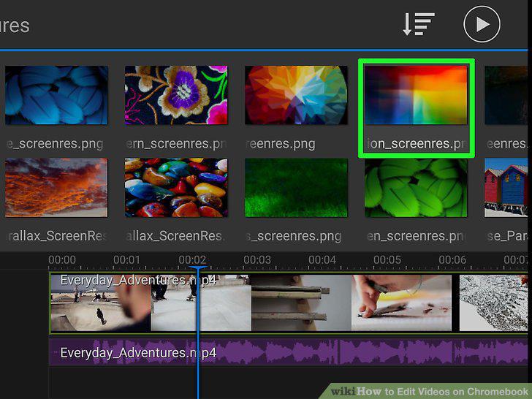Click the 'ern_screenres.pn' file name
This screenshot has width=532, height=399.
[x=176, y=144]
